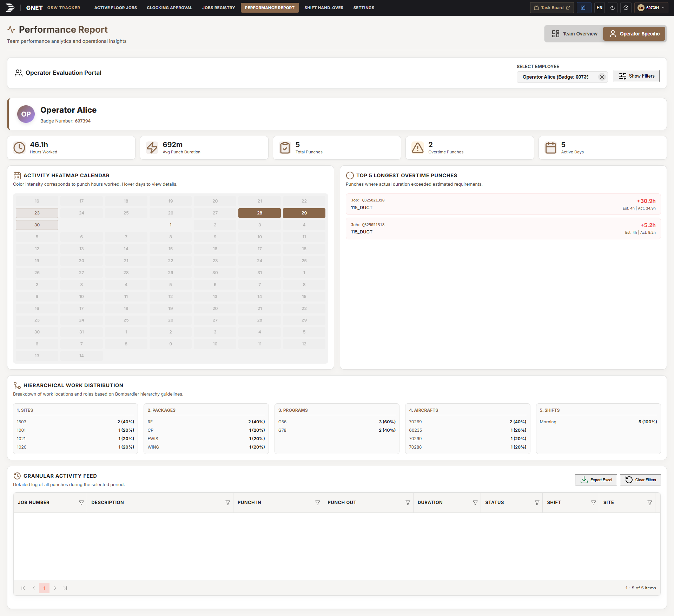This screenshot has width=674, height=616.
Task: Open Shift column filter icon
Action: [594, 503]
